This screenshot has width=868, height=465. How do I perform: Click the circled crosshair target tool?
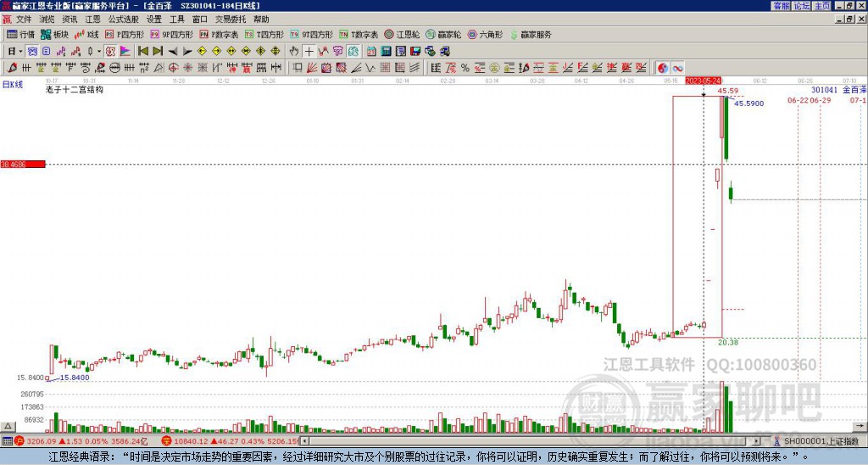point(173,68)
